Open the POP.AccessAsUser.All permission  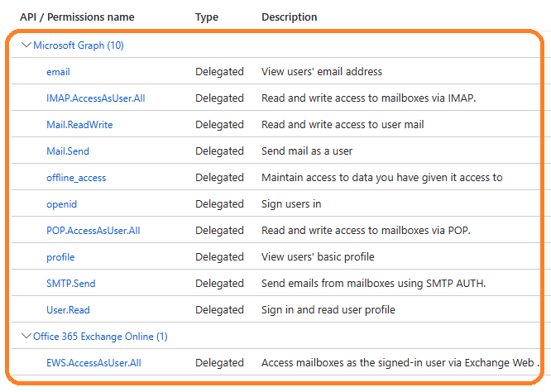(93, 231)
